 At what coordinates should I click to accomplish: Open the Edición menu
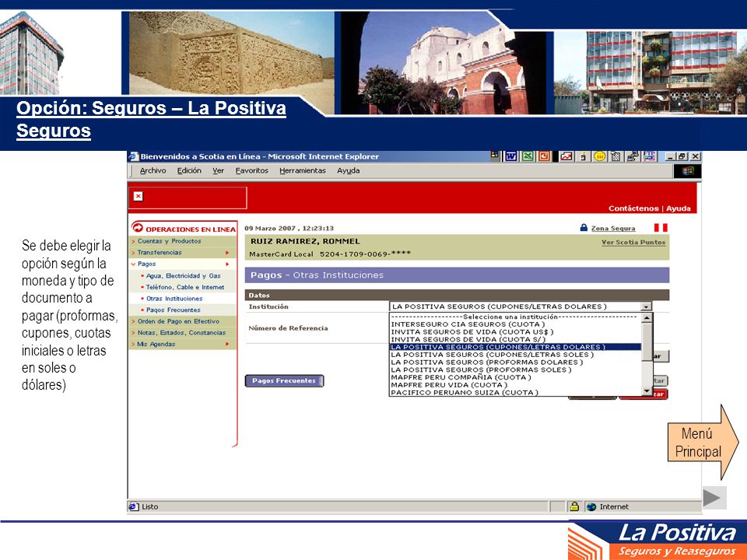click(189, 170)
